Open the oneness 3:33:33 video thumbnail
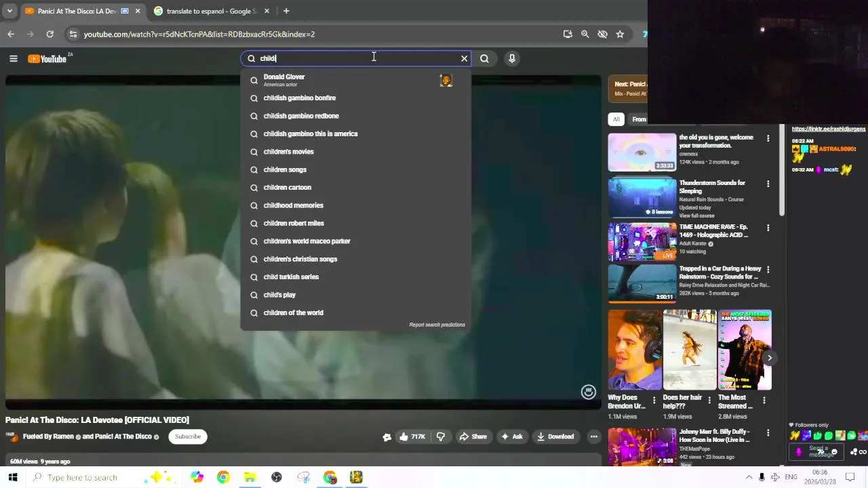868x488 pixels. tap(642, 152)
